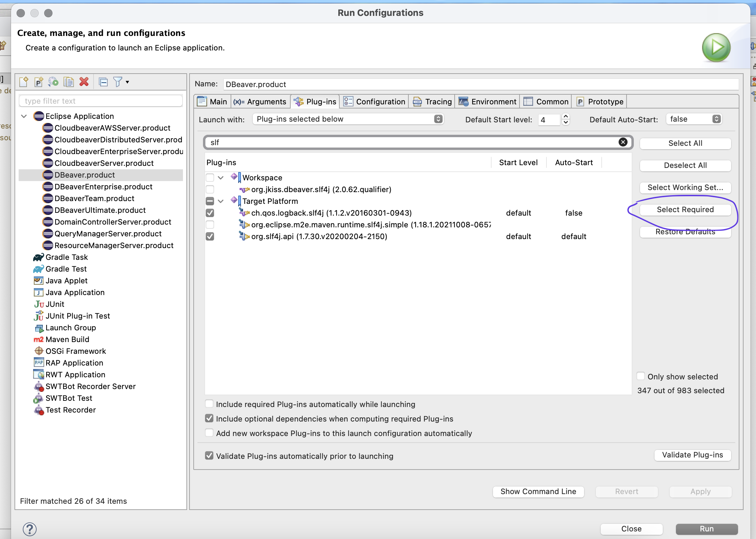Screen dimensions: 756x539
Task: Duplicate the currently selected launch configuration
Action: click(69, 82)
